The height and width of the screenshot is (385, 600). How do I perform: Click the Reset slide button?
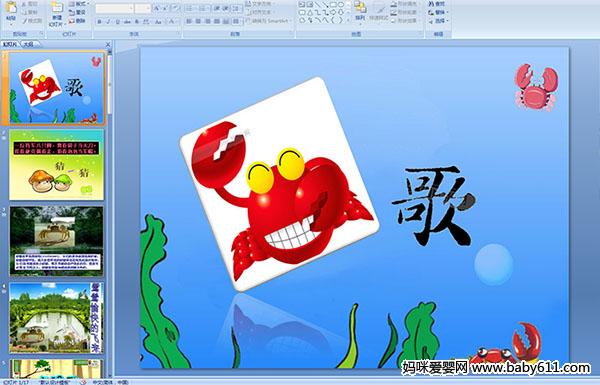pos(77,13)
